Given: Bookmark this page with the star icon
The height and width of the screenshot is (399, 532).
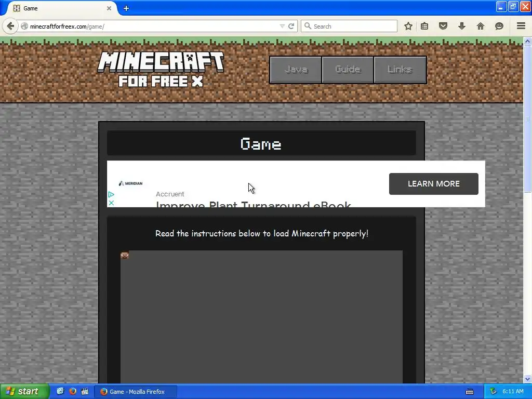Looking at the screenshot, I should (408, 26).
